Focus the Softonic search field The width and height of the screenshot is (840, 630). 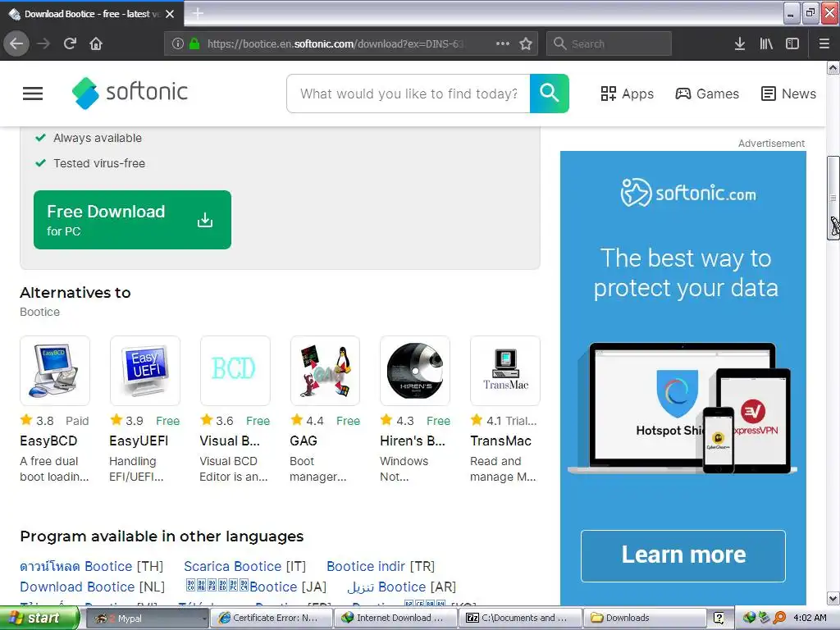409,94
